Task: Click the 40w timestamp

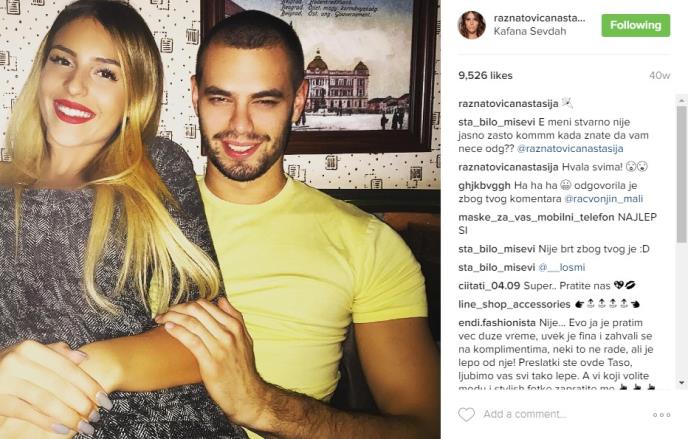Action: [659, 75]
